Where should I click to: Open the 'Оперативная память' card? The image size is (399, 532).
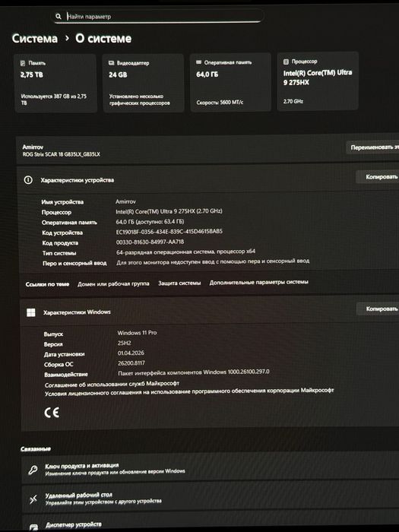click(230, 82)
